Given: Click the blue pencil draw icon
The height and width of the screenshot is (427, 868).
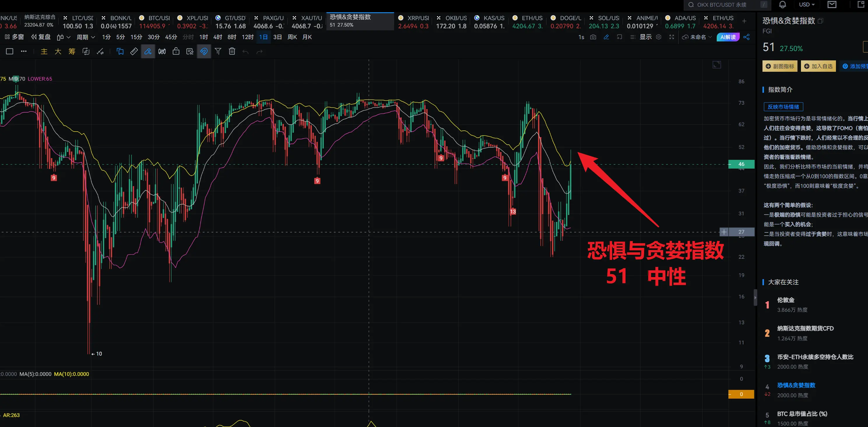Looking at the screenshot, I should 606,37.
